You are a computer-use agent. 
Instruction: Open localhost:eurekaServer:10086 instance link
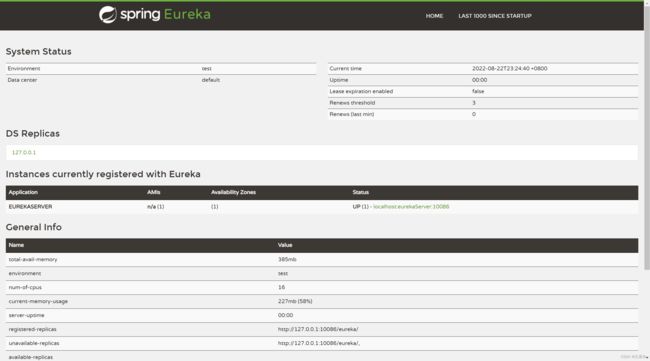tap(411, 206)
